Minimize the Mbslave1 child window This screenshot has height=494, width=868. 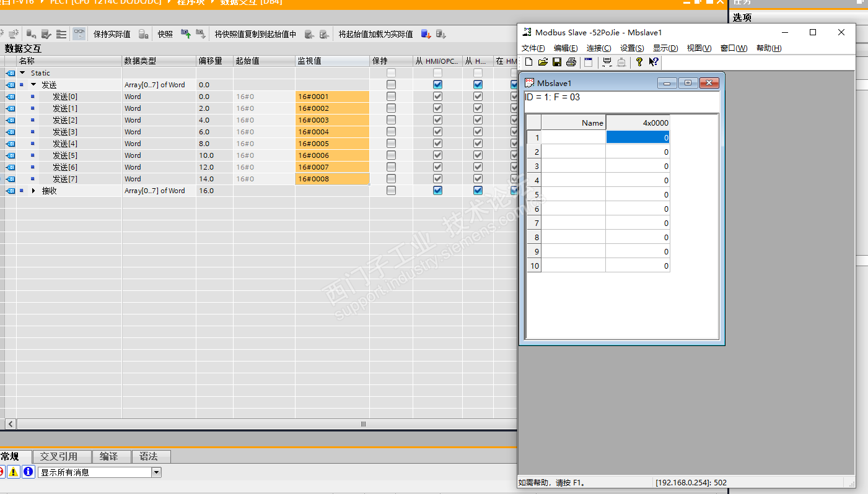point(667,83)
